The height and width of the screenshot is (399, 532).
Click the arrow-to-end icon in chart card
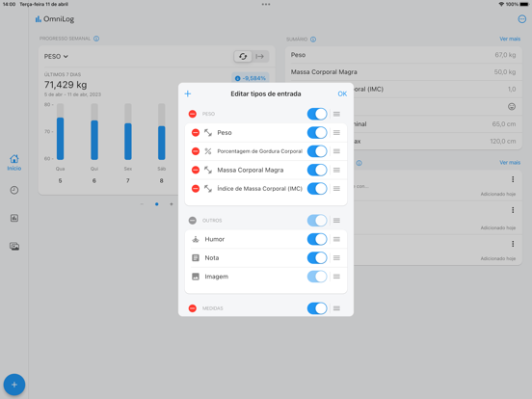260,56
